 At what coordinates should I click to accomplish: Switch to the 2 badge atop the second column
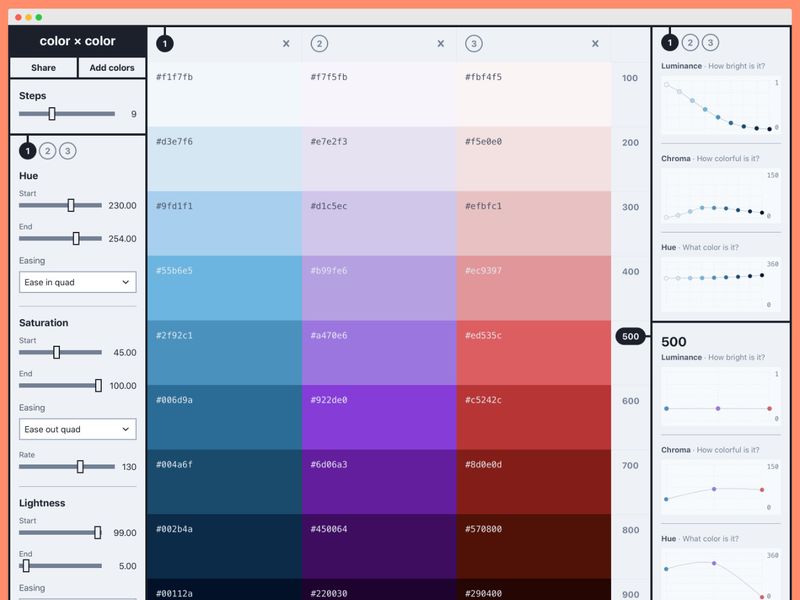[x=320, y=45]
